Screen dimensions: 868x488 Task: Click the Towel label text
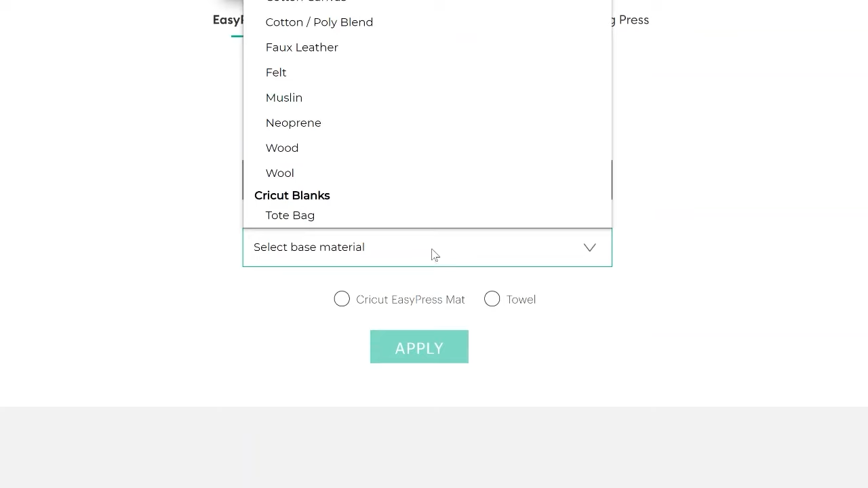[521, 300]
